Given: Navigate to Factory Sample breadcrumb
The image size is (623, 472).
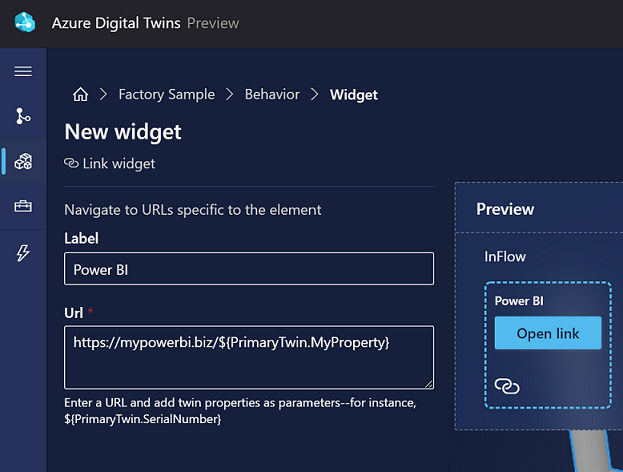Looking at the screenshot, I should coord(166,95).
